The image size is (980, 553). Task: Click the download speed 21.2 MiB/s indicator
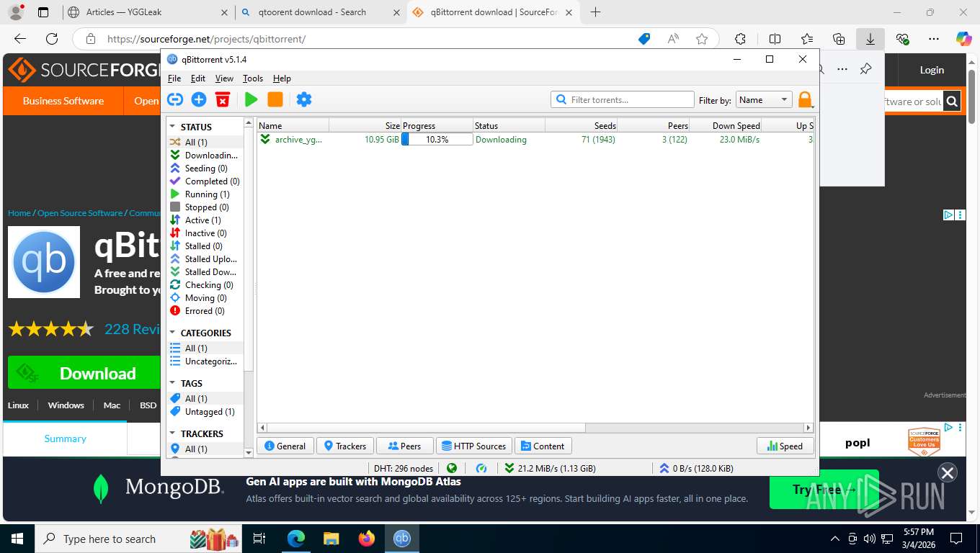tap(550, 468)
